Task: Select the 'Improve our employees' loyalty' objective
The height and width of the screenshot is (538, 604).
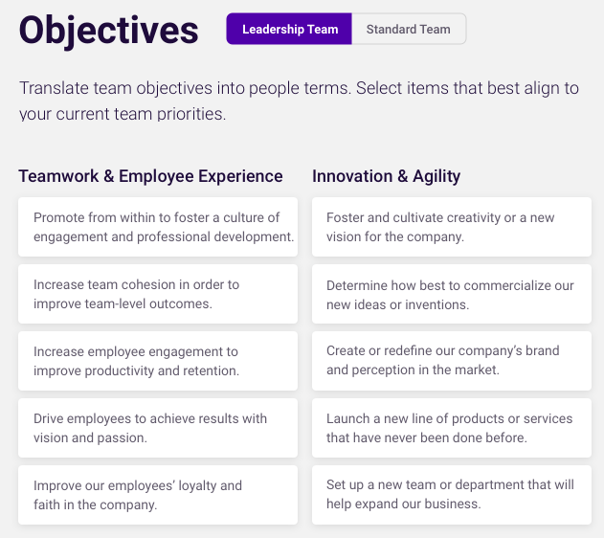Action: [158, 495]
